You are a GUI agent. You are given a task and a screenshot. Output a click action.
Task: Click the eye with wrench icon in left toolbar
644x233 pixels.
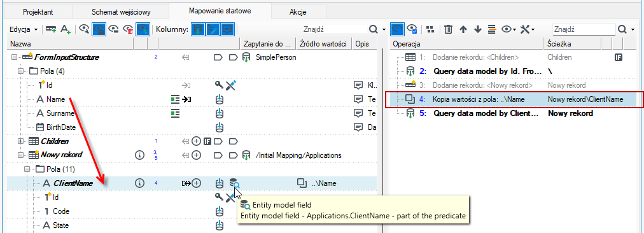[x=84, y=29]
